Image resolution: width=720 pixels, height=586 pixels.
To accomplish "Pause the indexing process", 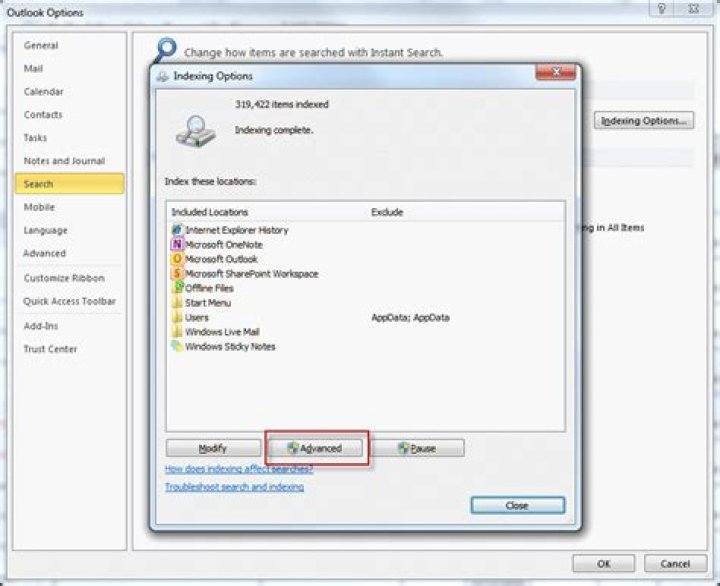I will (x=417, y=448).
